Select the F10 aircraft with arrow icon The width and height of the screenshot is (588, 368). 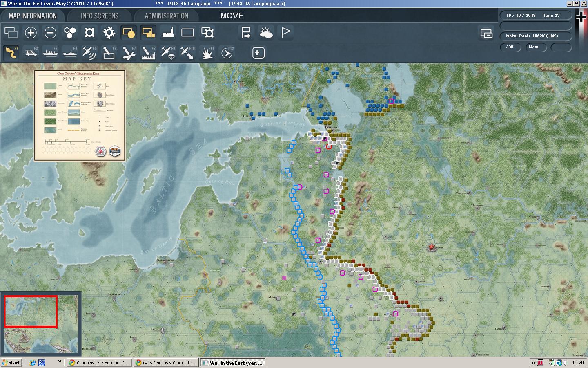[187, 53]
